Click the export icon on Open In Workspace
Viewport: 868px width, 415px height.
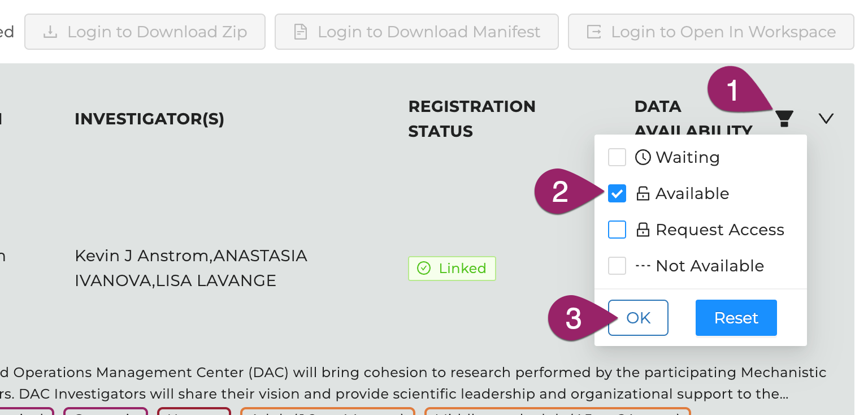(x=594, y=32)
